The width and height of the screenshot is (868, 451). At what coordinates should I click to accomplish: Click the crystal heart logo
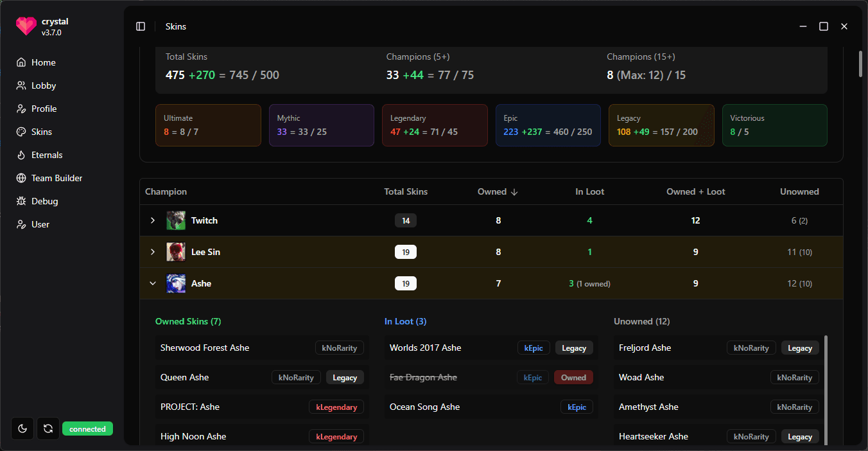pos(26,26)
